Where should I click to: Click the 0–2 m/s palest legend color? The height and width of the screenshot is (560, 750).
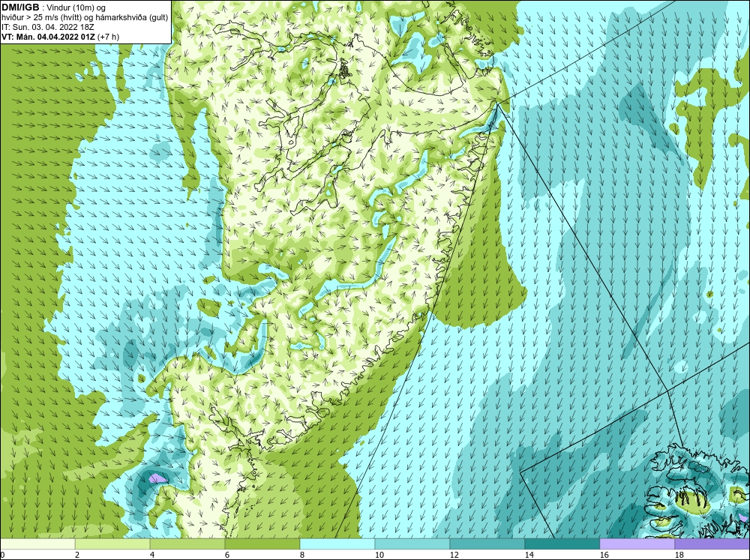[x=37, y=544]
